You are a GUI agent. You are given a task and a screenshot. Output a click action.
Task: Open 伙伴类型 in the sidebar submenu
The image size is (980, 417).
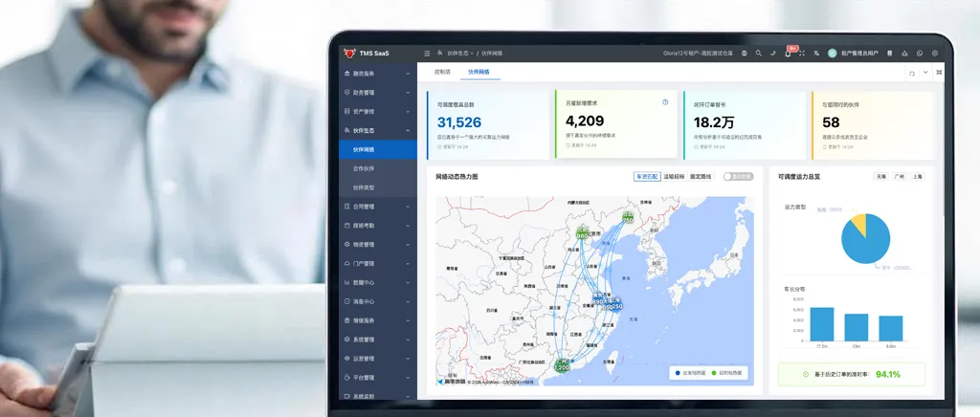377,187
